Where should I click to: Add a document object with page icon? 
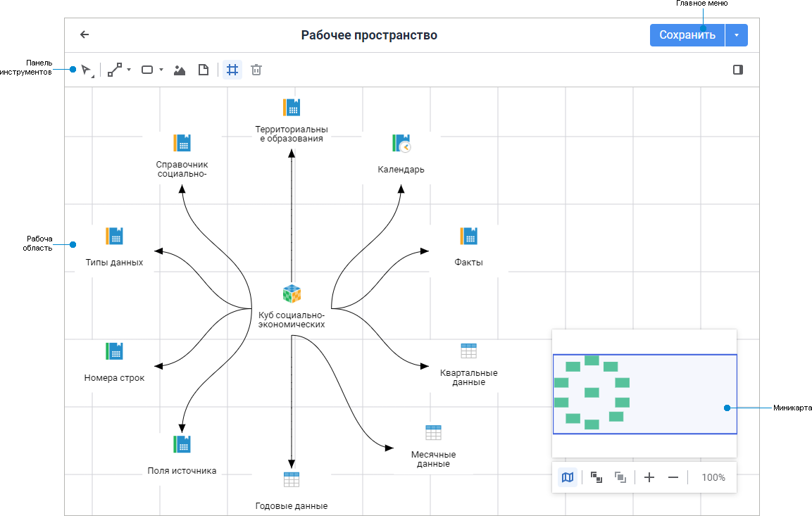click(204, 70)
